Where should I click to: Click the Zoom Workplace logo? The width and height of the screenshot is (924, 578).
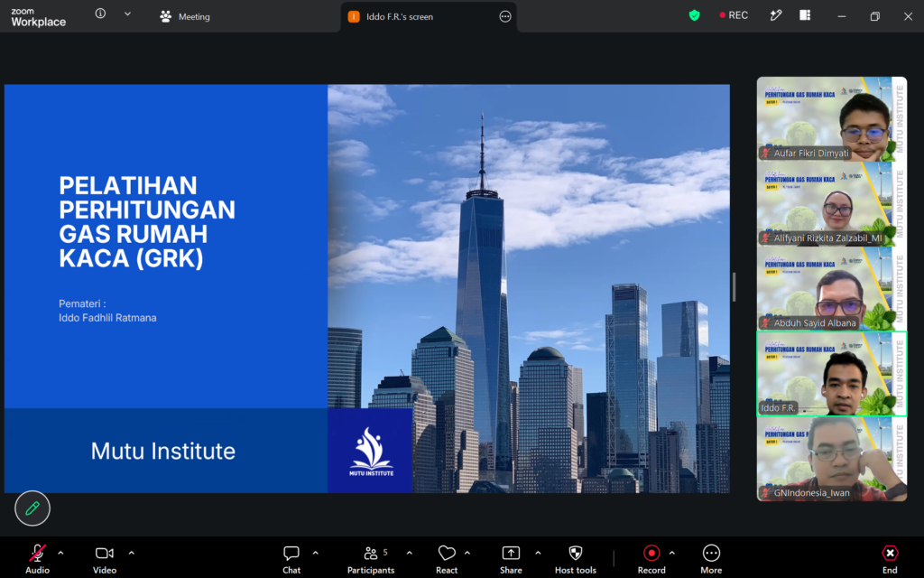point(38,17)
